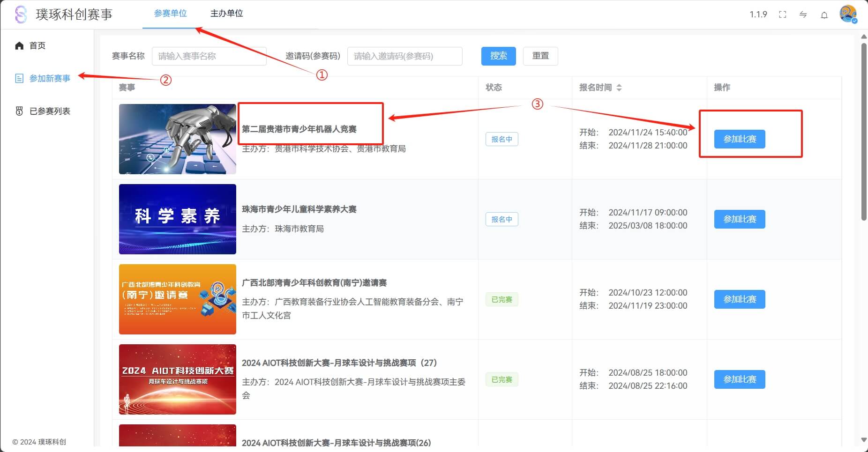Image resolution: width=868 pixels, height=452 pixels.
Task: Click footer text © 2024 璞琢科创
Action: pyautogui.click(x=39, y=442)
